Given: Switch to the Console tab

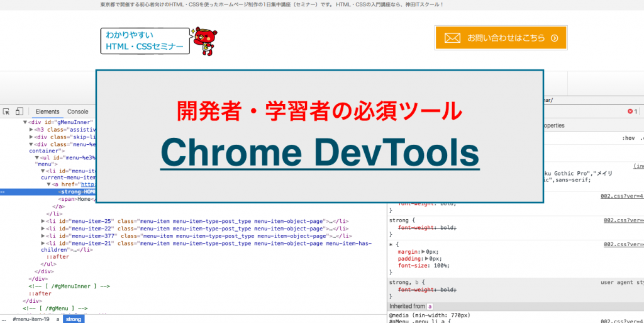Looking at the screenshot, I should click(x=78, y=111).
